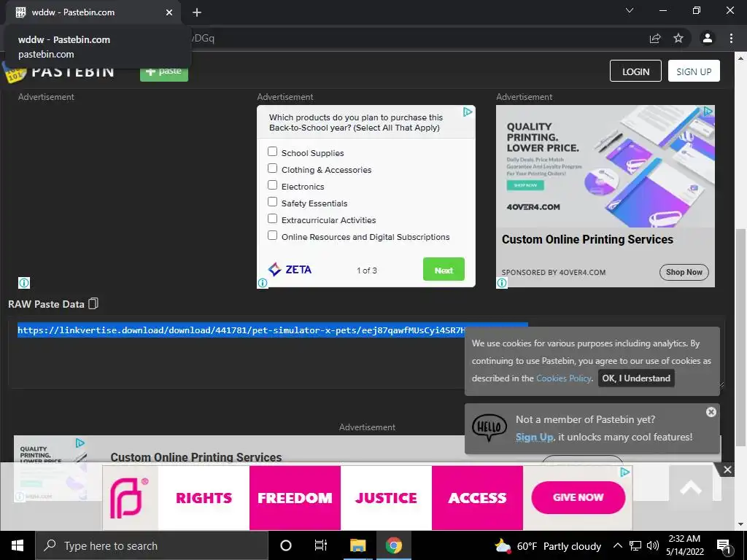Open Task View on taskbar
Viewport: 747px width, 560px height.
[x=321, y=545]
